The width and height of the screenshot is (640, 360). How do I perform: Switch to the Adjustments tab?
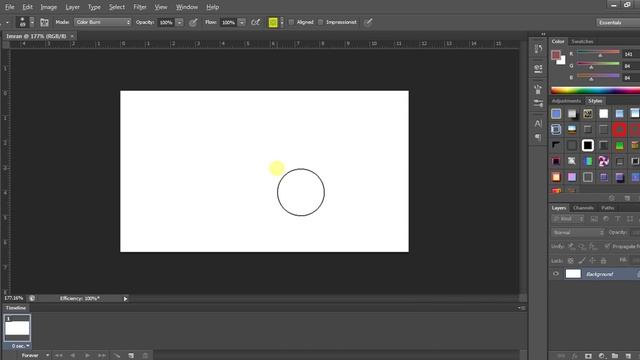[x=566, y=101]
